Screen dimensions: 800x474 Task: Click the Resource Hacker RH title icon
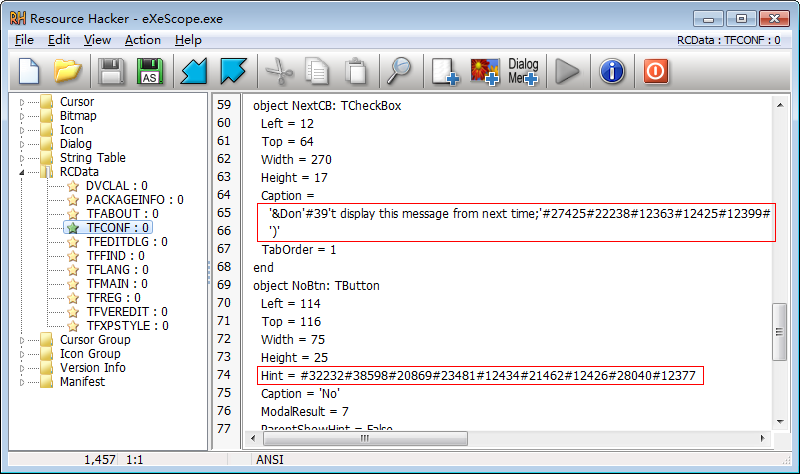[x=18, y=19]
